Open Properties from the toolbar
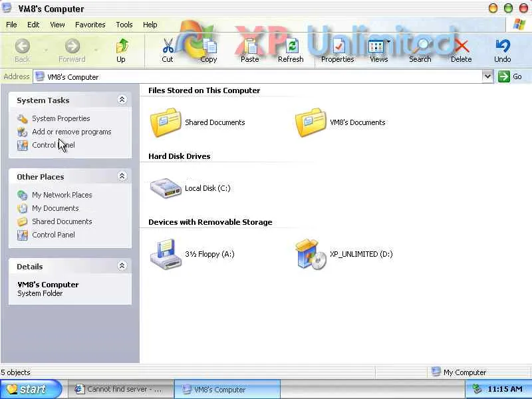The image size is (532, 399). click(x=338, y=51)
